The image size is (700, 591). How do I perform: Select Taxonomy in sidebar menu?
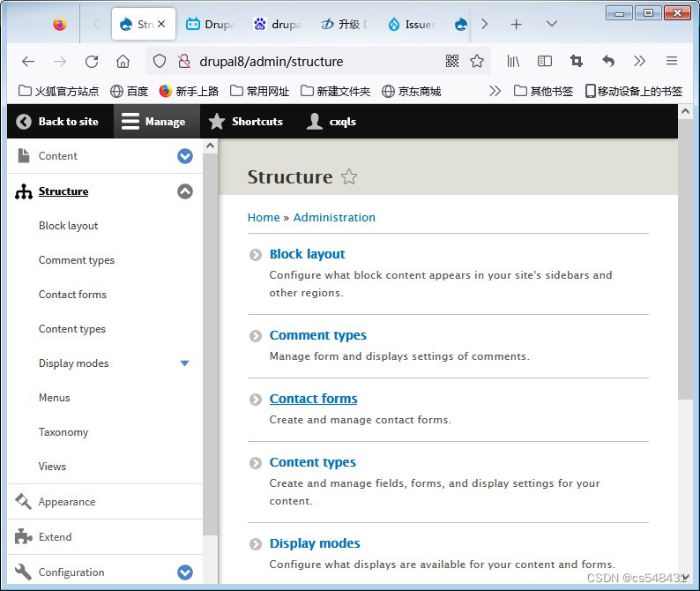63,432
